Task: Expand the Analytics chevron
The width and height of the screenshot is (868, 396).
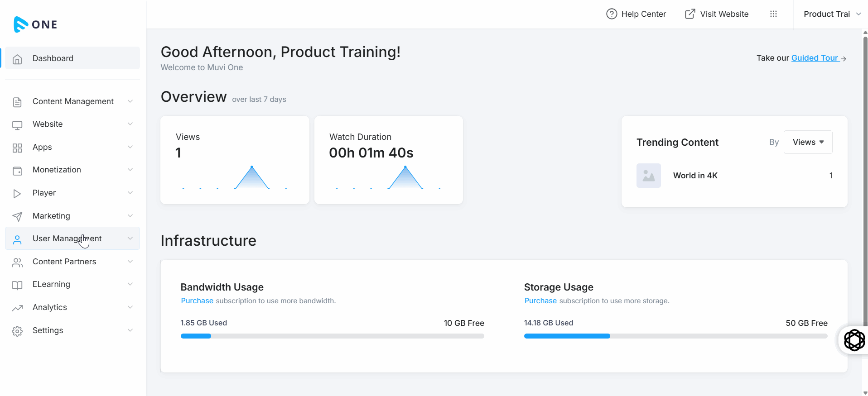Action: (130, 307)
